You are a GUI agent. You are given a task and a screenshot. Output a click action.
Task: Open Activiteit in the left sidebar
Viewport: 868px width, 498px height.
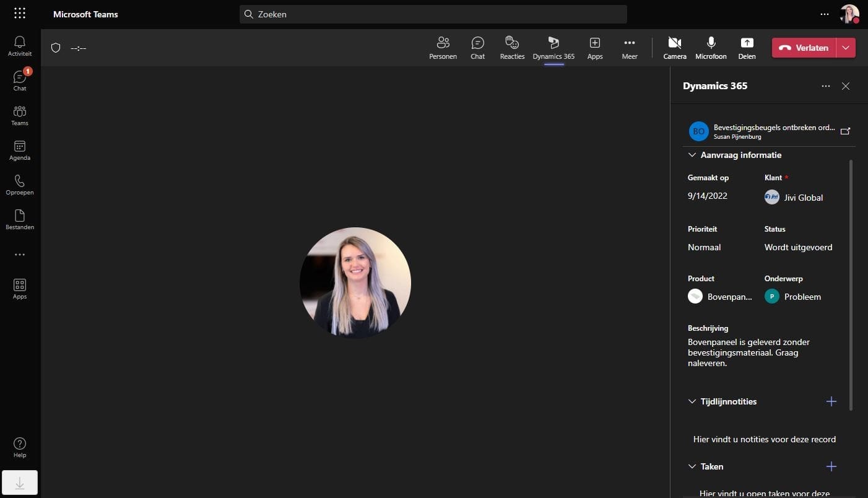[20, 46]
